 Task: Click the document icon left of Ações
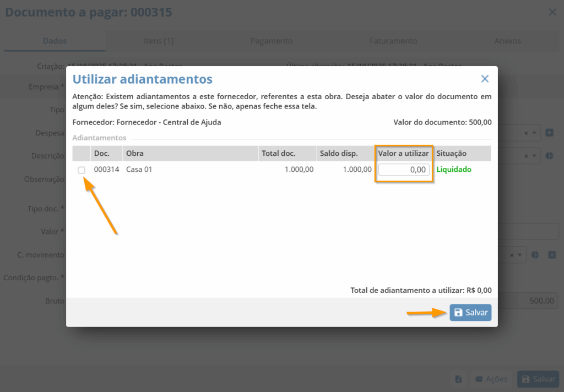(x=458, y=379)
